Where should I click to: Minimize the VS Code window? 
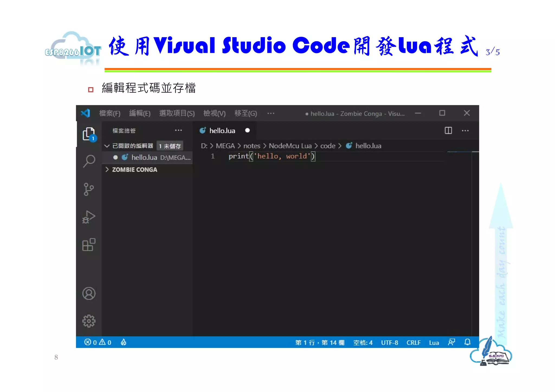[x=418, y=113]
